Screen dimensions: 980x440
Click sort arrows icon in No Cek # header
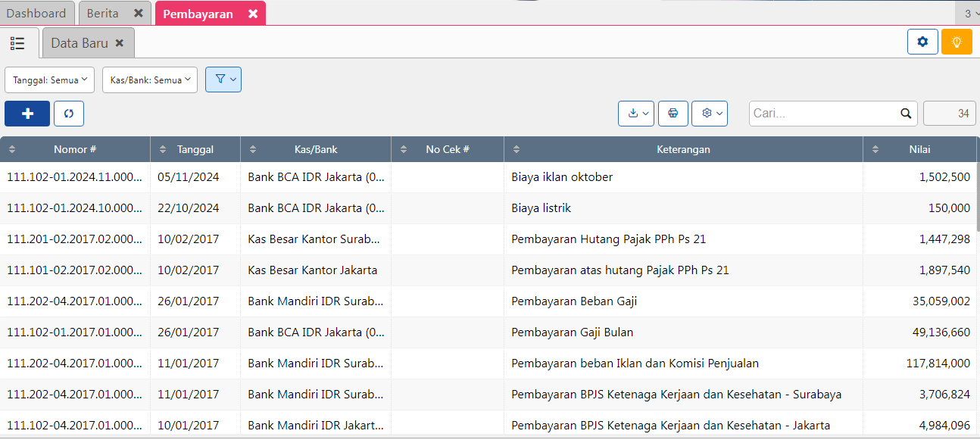pyautogui.click(x=404, y=150)
